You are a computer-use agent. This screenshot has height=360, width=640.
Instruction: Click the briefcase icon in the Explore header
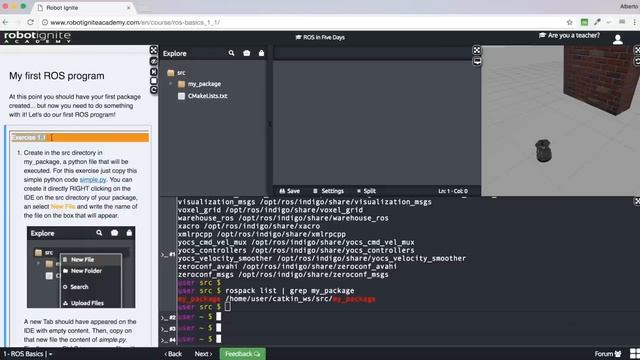click(x=247, y=53)
